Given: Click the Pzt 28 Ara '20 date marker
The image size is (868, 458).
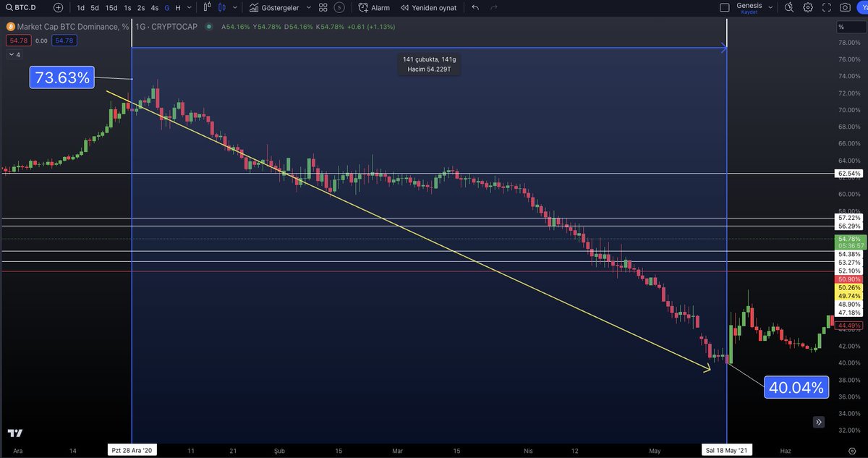Looking at the screenshot, I should point(132,450).
